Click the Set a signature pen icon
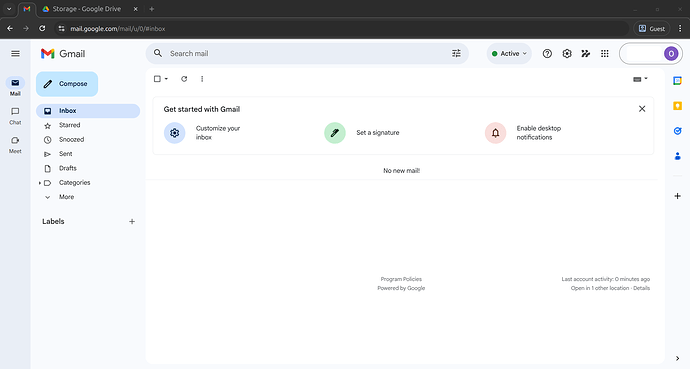The height and width of the screenshot is (369, 690). click(335, 133)
